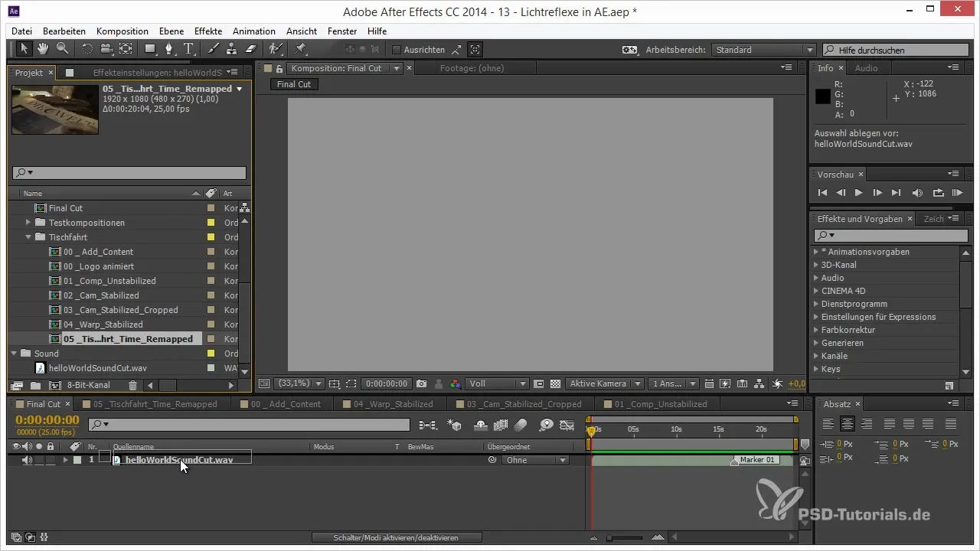Select the Rotation tool
This screenshot has height=551, width=980.
(x=87, y=49)
